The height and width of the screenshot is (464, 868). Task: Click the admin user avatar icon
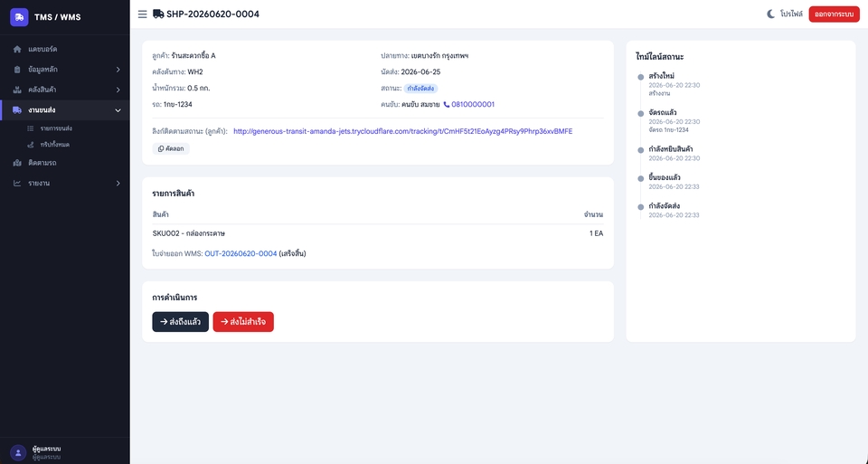(x=18, y=453)
